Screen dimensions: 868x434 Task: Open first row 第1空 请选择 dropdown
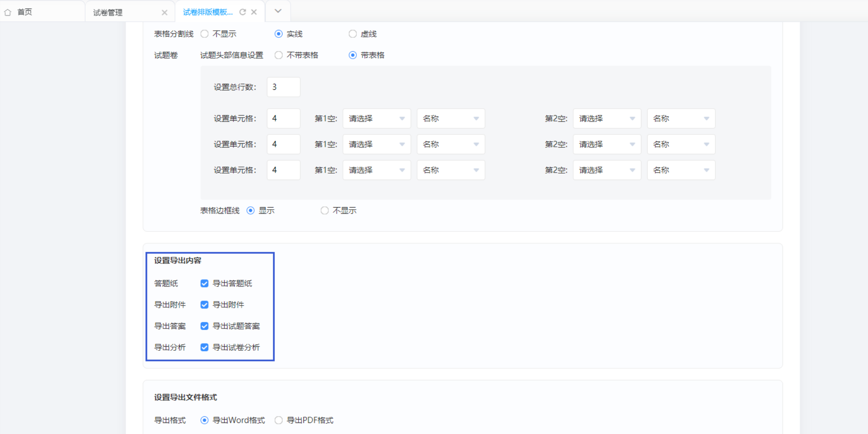[x=377, y=119]
